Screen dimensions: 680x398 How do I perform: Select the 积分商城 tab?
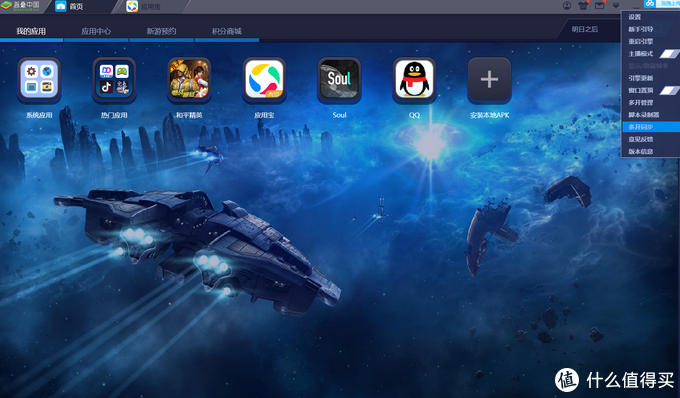(x=227, y=31)
